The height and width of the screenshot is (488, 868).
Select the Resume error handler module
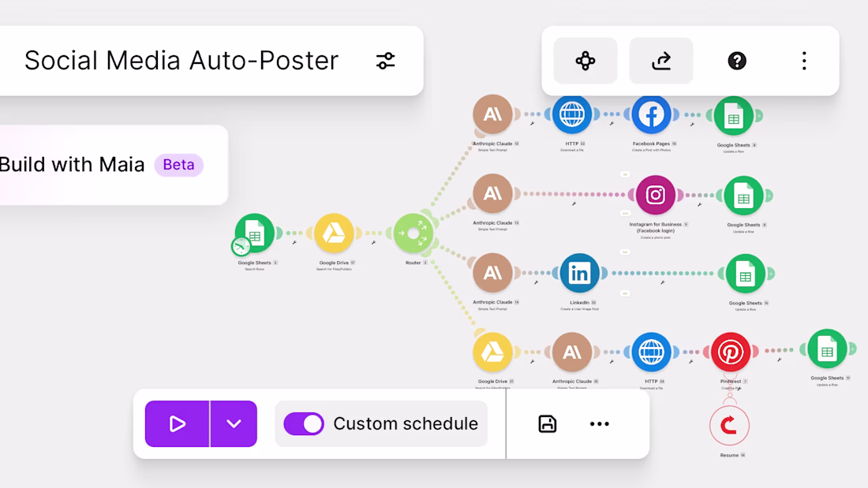point(729,426)
